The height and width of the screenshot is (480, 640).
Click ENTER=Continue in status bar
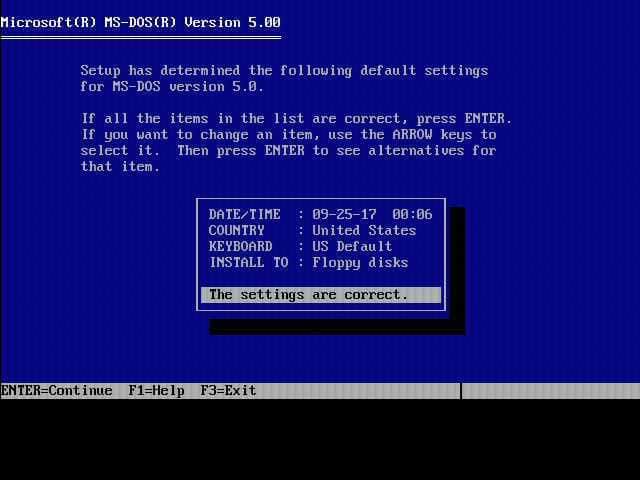coord(56,391)
